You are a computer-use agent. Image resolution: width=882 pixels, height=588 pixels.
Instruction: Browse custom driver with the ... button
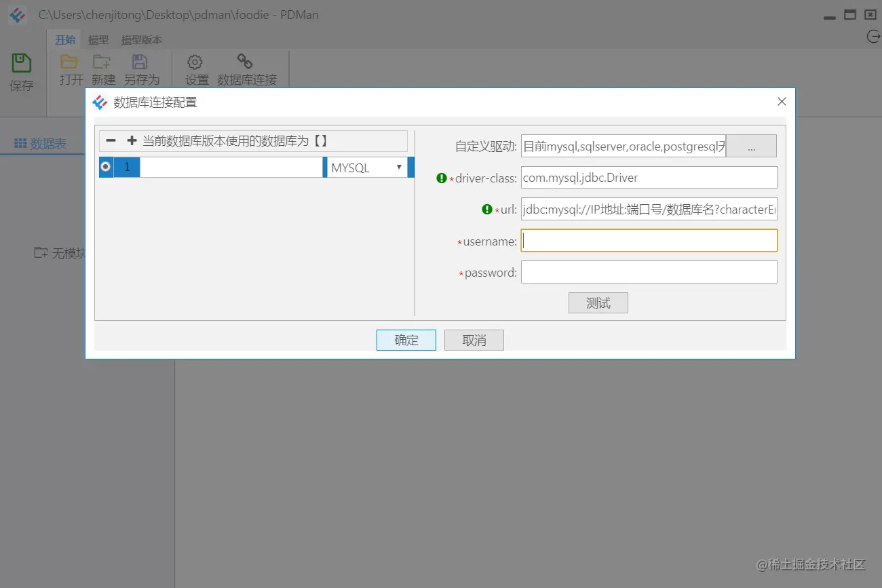[751, 146]
